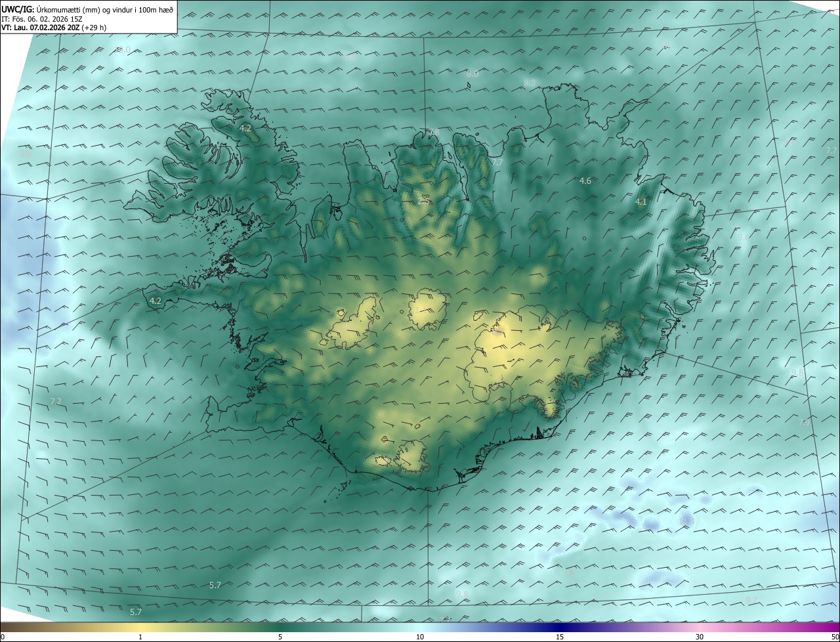Click inside the Hofsjökull glacier outline
This screenshot has height=642, width=840.
click(429, 310)
